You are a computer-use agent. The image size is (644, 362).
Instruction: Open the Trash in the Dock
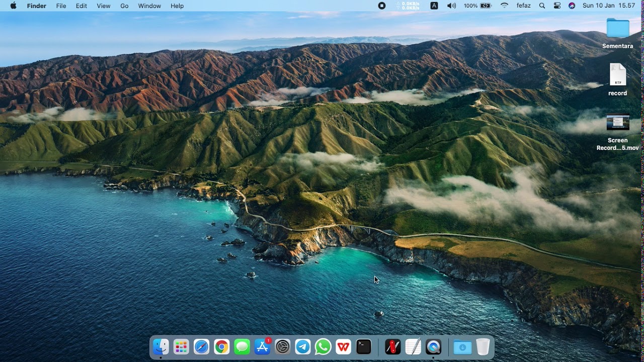[482, 347]
